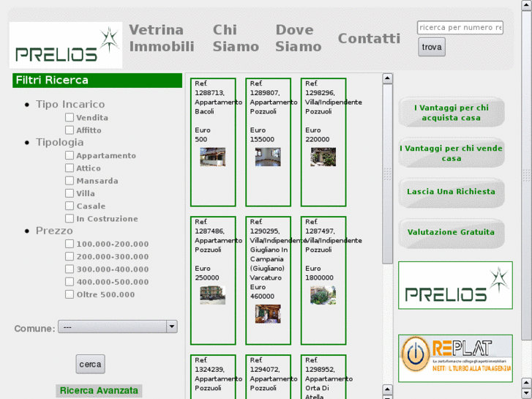The width and height of the screenshot is (532, 399).
Task: Enable the Appartamento filter
Action: pos(70,155)
